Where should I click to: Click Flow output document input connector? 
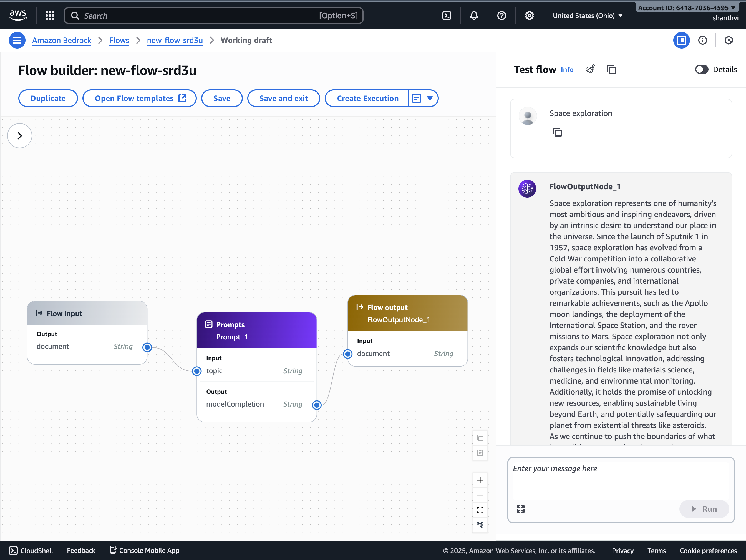(x=348, y=354)
